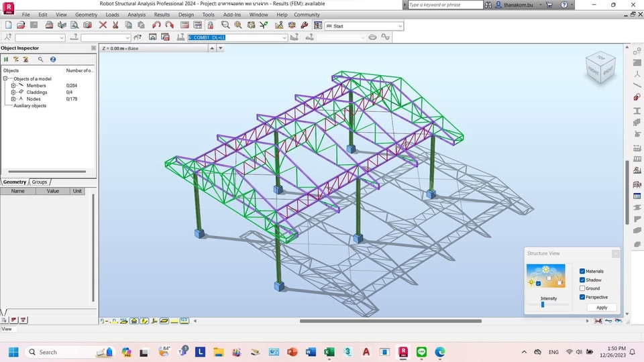Switch to the Groups tab
The width and height of the screenshot is (644, 362).
pyautogui.click(x=40, y=182)
